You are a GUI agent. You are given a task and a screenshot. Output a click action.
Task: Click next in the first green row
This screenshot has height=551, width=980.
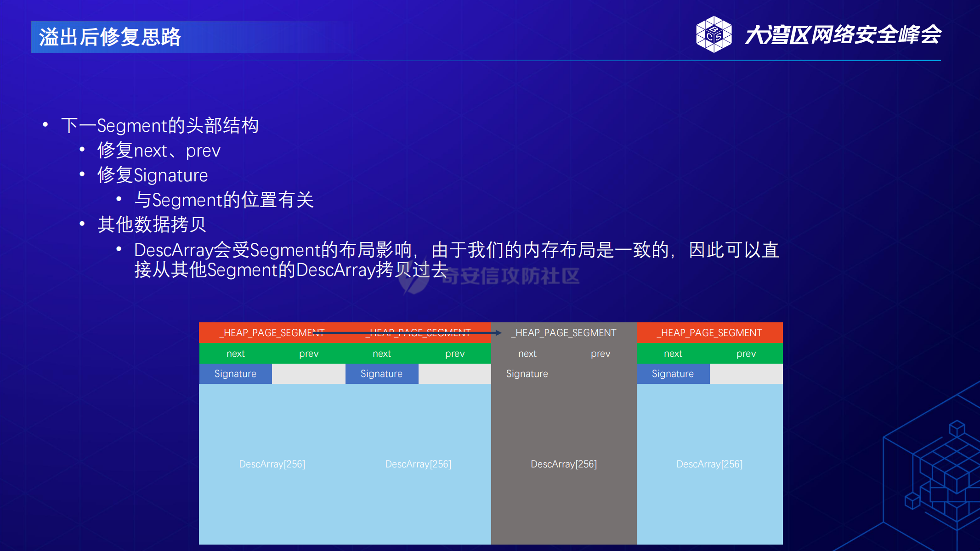[x=235, y=354]
